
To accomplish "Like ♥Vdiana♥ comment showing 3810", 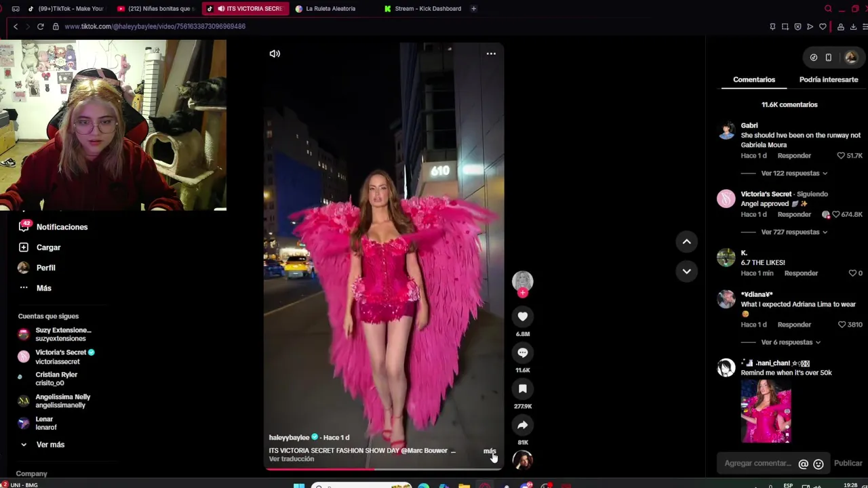I will [842, 325].
